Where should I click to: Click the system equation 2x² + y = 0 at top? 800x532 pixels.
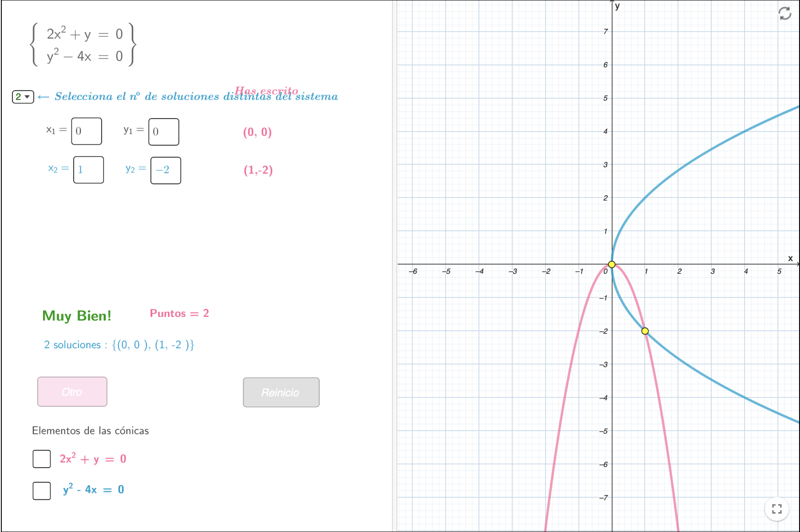coord(85,34)
